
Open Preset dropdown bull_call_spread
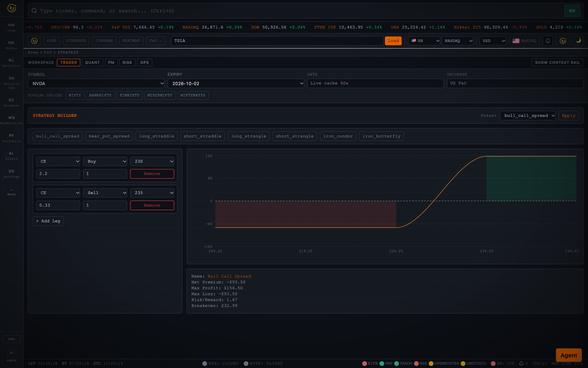(x=527, y=116)
